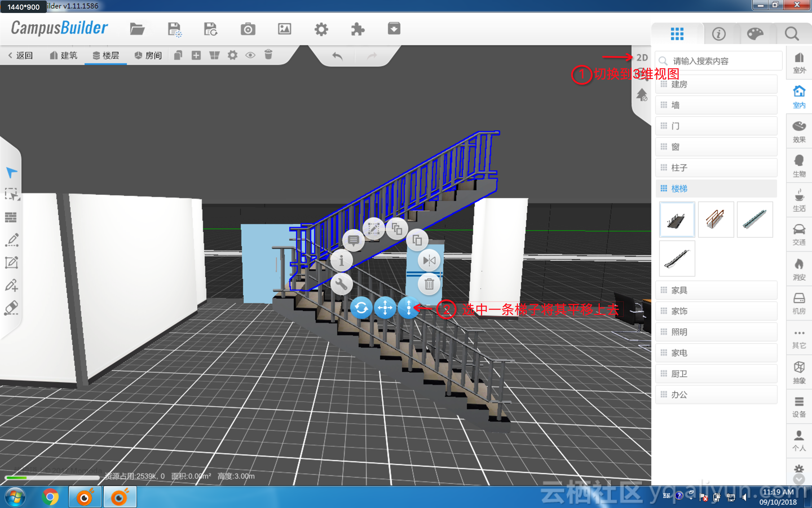Viewport: 812px width, 508px height.
Task: Click the comment bubble radial button
Action: coord(353,240)
